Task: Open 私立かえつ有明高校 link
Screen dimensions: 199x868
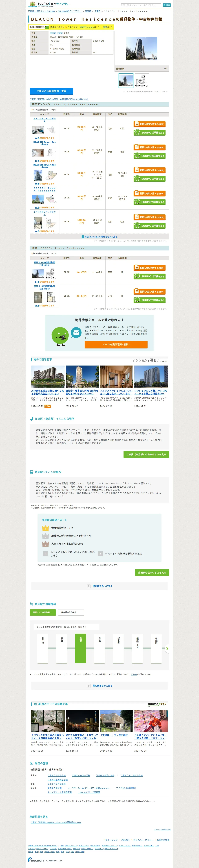Action: [56, 784]
